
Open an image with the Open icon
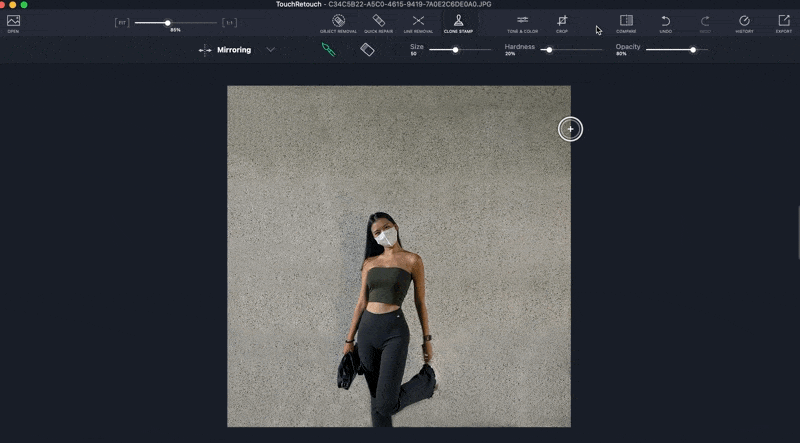13,23
